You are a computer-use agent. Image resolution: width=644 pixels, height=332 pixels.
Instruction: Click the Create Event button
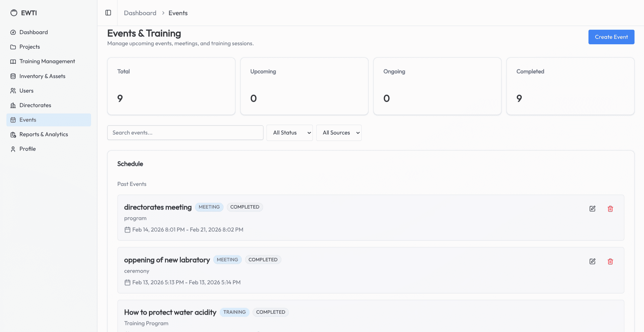point(611,37)
